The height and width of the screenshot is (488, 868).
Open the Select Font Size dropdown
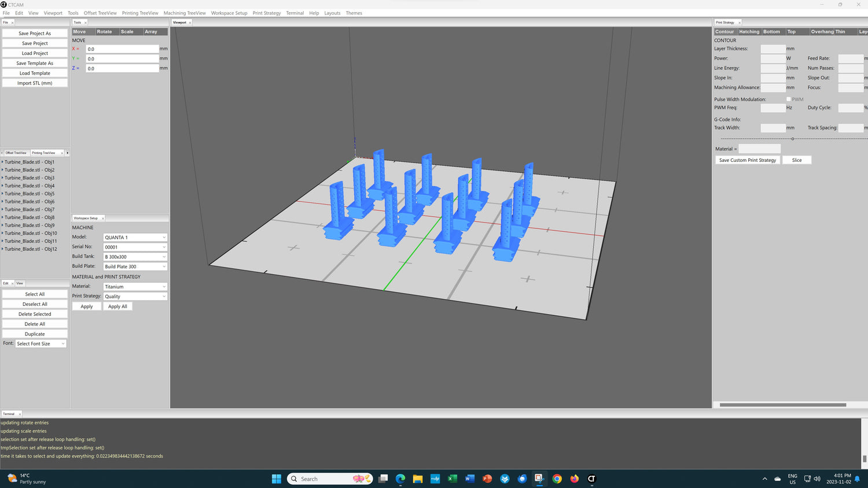tap(41, 343)
